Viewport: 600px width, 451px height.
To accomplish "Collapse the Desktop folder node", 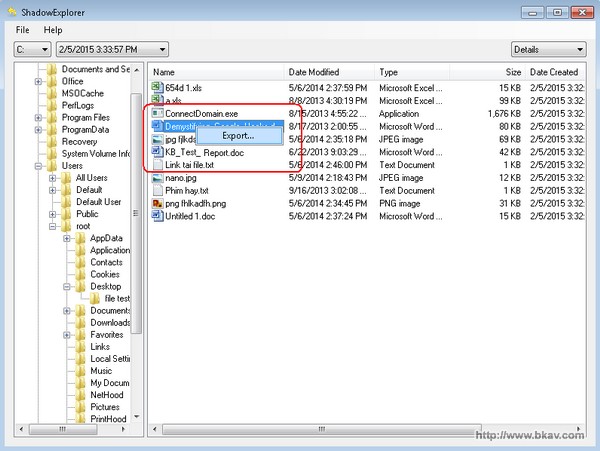I will coord(67,287).
